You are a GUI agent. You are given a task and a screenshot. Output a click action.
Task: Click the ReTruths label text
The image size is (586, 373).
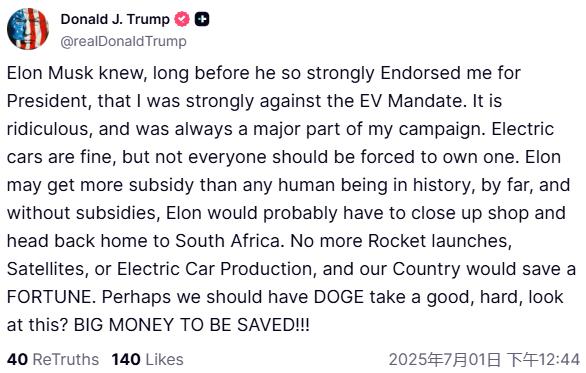[x=66, y=360]
